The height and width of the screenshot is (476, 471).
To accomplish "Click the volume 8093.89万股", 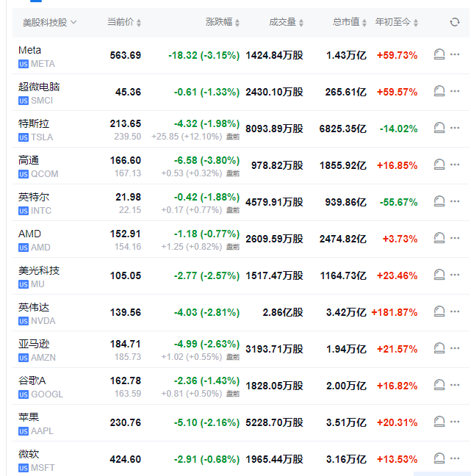I will [275, 129].
